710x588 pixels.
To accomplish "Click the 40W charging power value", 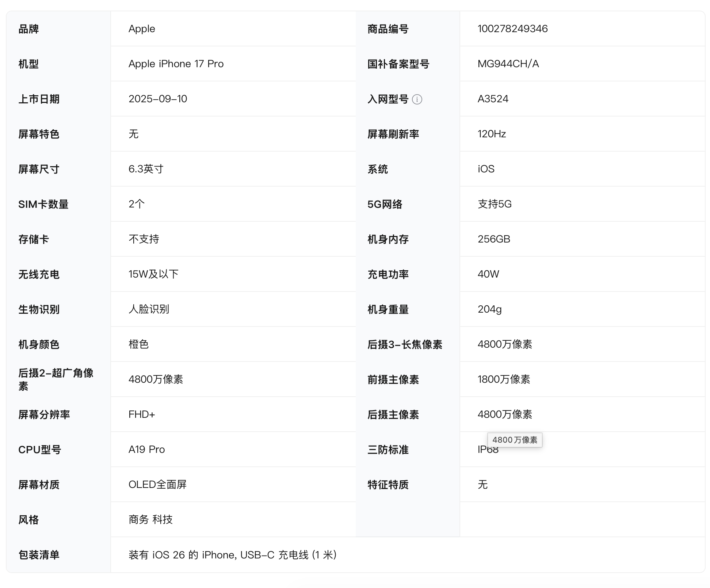I will coord(488,274).
